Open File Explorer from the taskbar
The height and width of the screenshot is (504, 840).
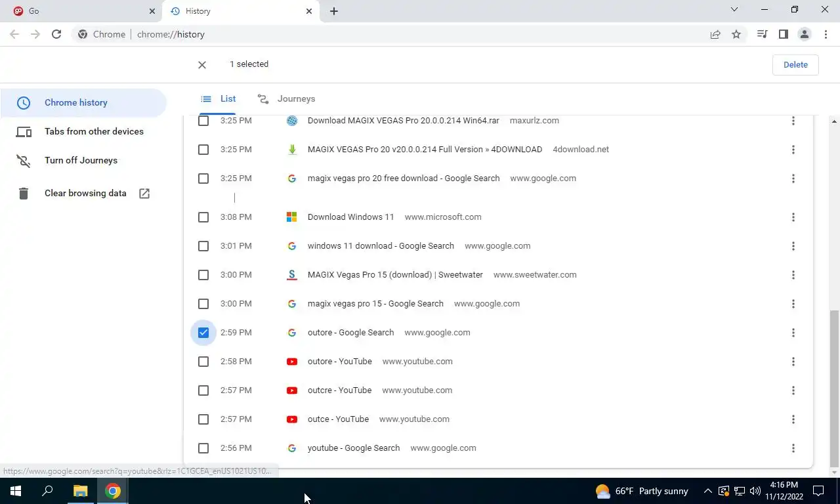coord(80,491)
